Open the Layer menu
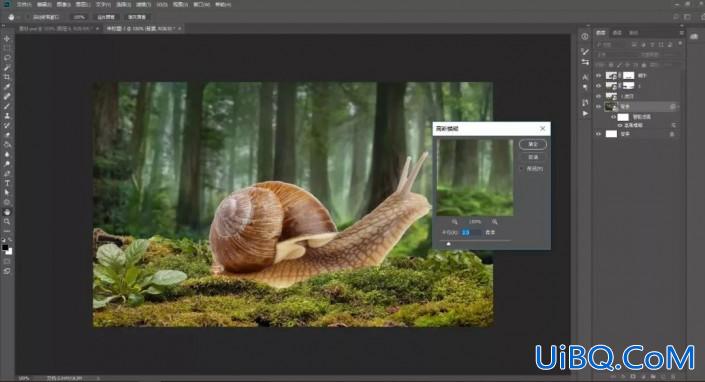The image size is (705, 382). 83,4
